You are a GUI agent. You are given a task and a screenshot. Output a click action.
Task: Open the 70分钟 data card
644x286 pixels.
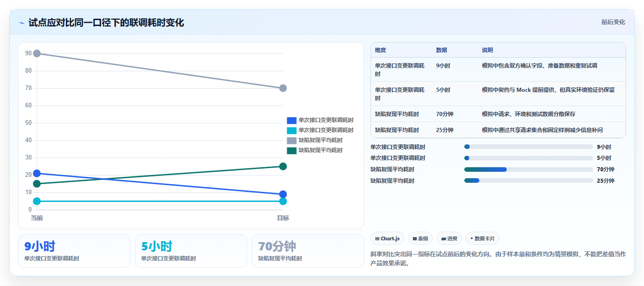point(308,251)
